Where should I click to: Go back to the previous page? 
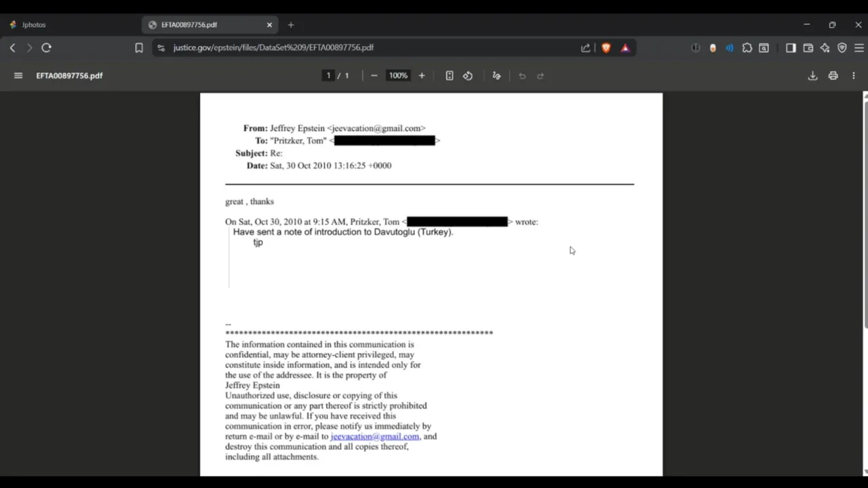click(12, 47)
